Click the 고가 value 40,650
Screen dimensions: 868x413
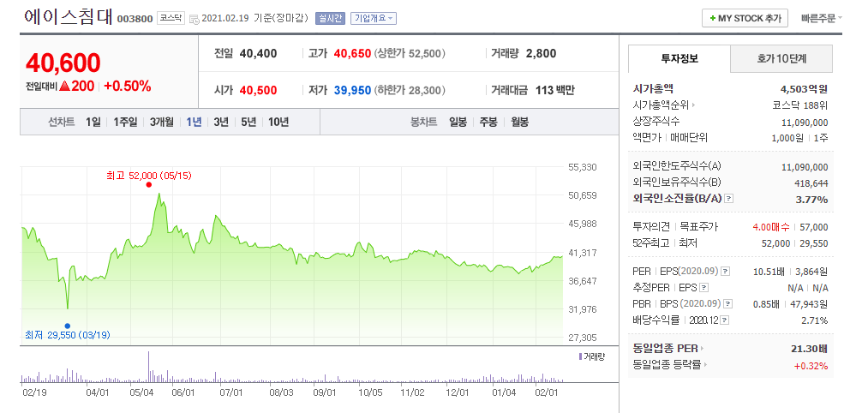[353, 54]
